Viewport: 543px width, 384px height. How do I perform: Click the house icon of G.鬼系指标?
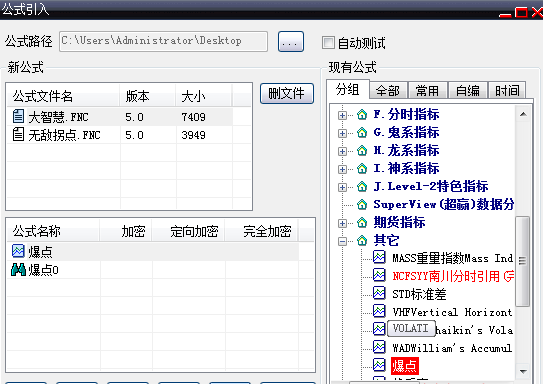click(362, 132)
